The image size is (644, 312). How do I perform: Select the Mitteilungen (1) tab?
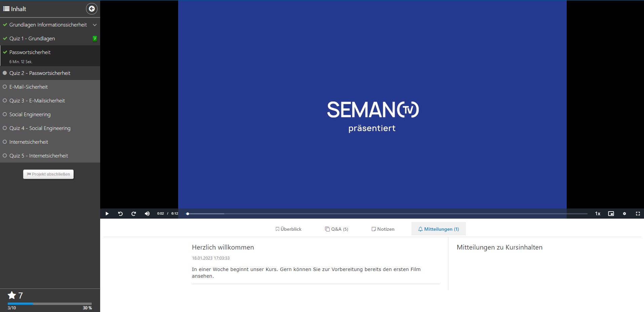point(438,229)
